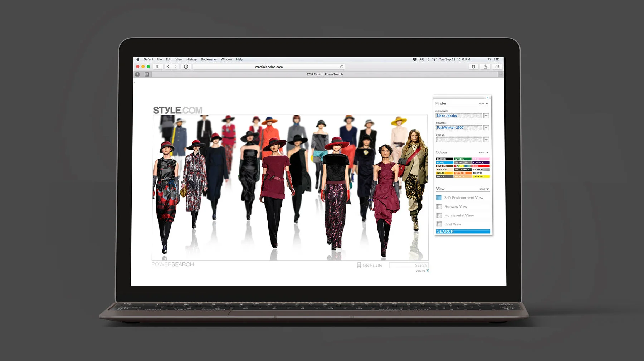Click the Fall/Winter 2007 season field

point(459,128)
